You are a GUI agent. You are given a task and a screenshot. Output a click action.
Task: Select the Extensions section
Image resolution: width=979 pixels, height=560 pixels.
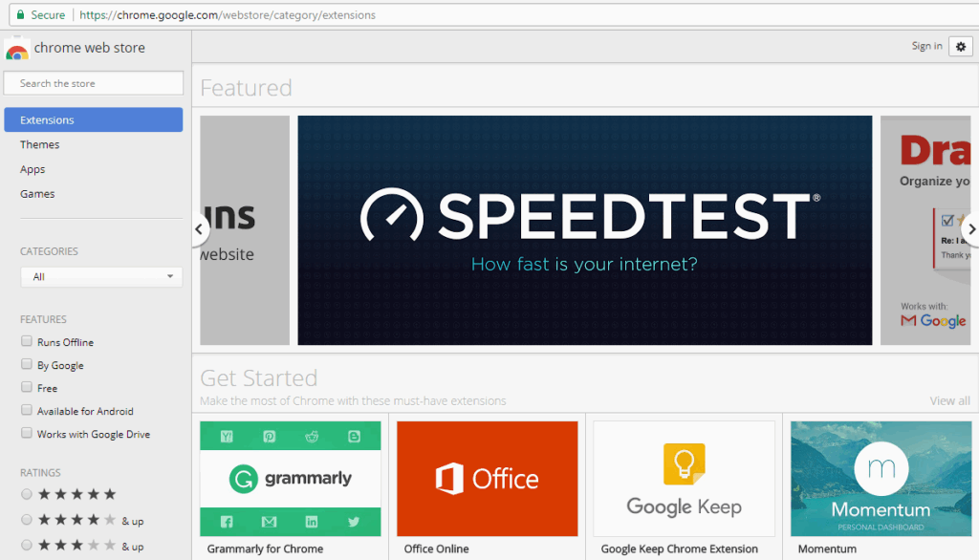94,119
